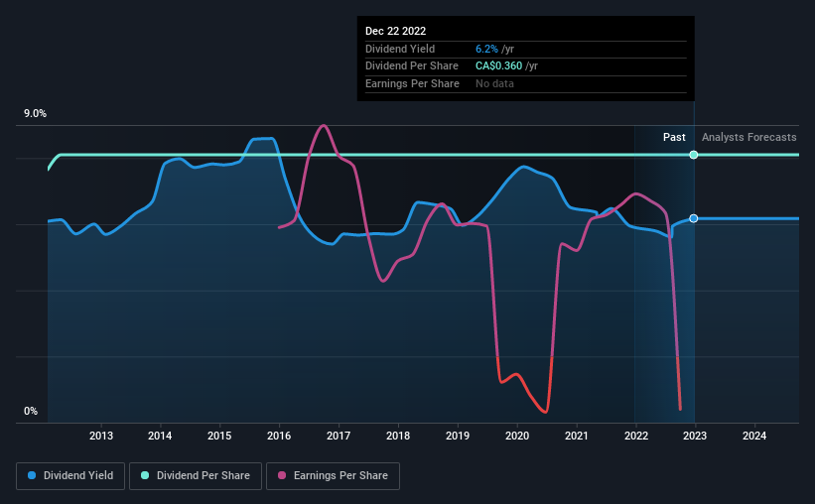Click the 2016 x-axis label

(279, 436)
